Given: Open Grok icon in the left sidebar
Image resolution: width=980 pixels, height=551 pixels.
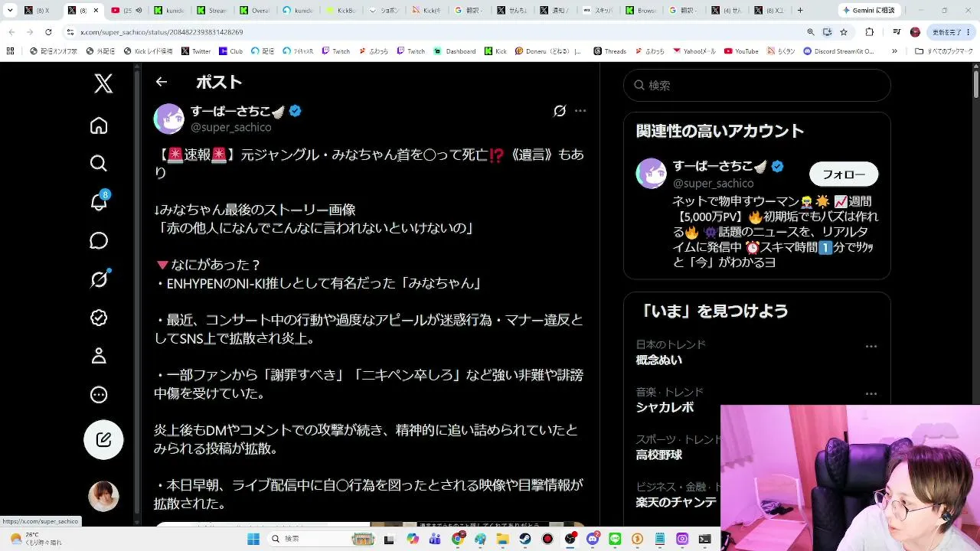Looking at the screenshot, I should pyautogui.click(x=99, y=279).
